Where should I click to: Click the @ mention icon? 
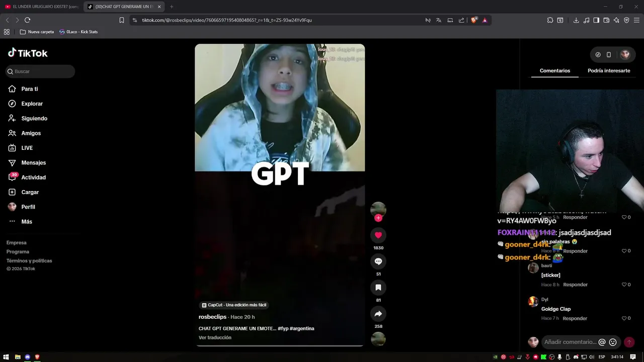tap(602, 342)
